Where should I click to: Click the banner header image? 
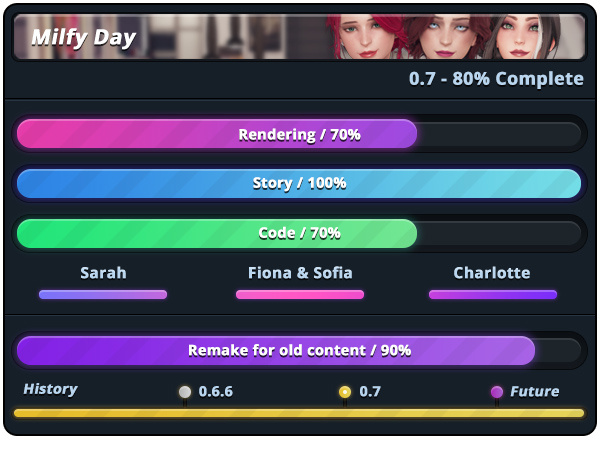(299, 37)
